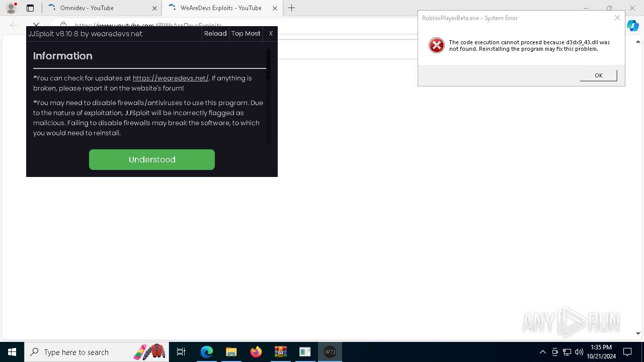Open WinRAR from the taskbar
Image resolution: width=644 pixels, height=362 pixels.
[x=280, y=352]
